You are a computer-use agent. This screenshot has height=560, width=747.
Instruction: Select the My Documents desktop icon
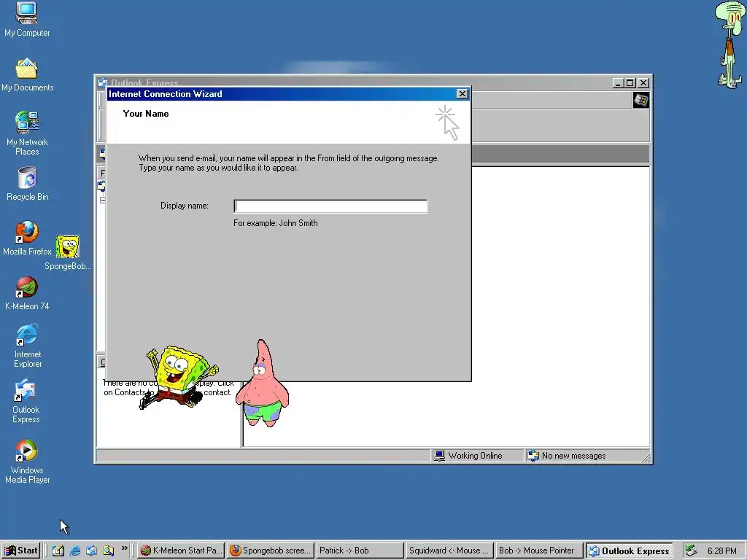[x=27, y=75]
